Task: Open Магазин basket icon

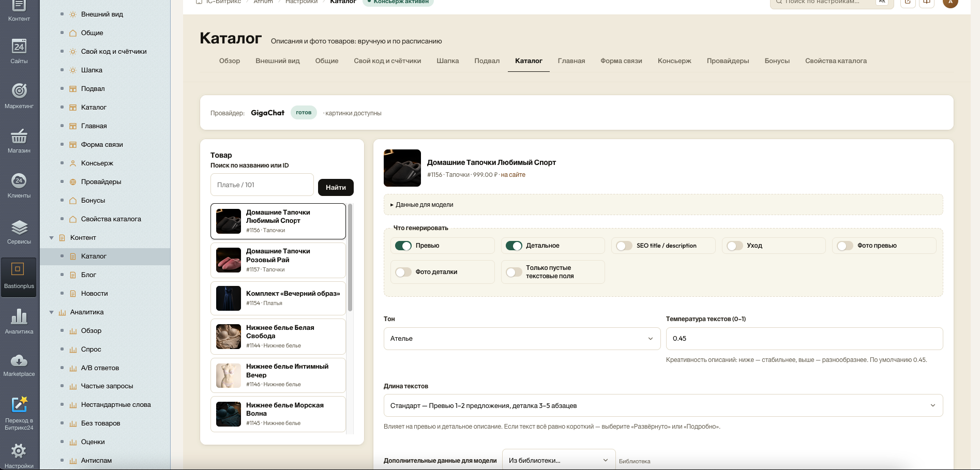Action: pyautogui.click(x=19, y=136)
